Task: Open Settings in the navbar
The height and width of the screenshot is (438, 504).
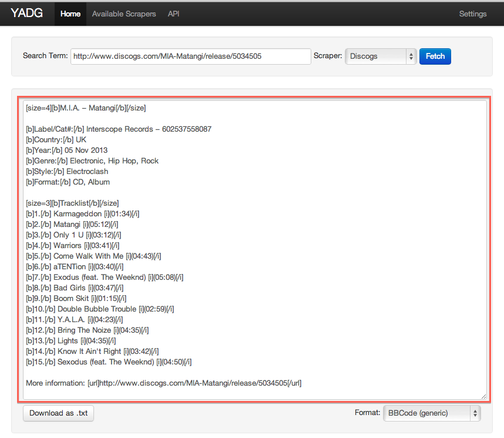Action: coord(472,14)
